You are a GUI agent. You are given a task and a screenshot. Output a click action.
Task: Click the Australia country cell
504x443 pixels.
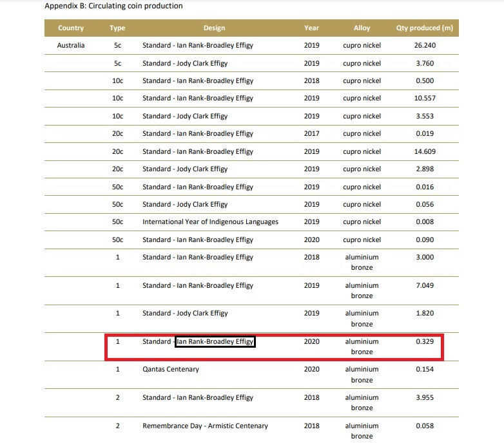(71, 45)
